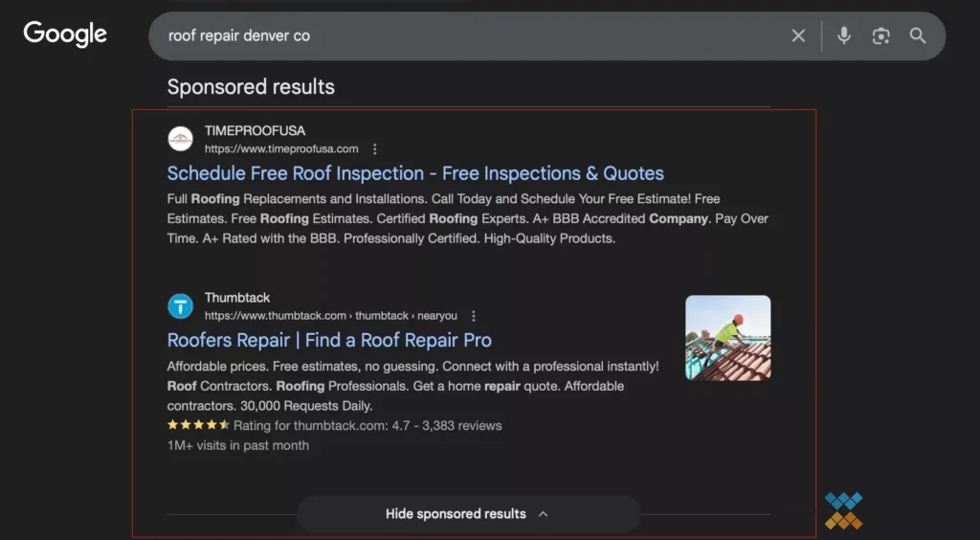Image resolution: width=980 pixels, height=540 pixels.
Task: Click the Thumbtack site favicon
Action: pyautogui.click(x=180, y=306)
